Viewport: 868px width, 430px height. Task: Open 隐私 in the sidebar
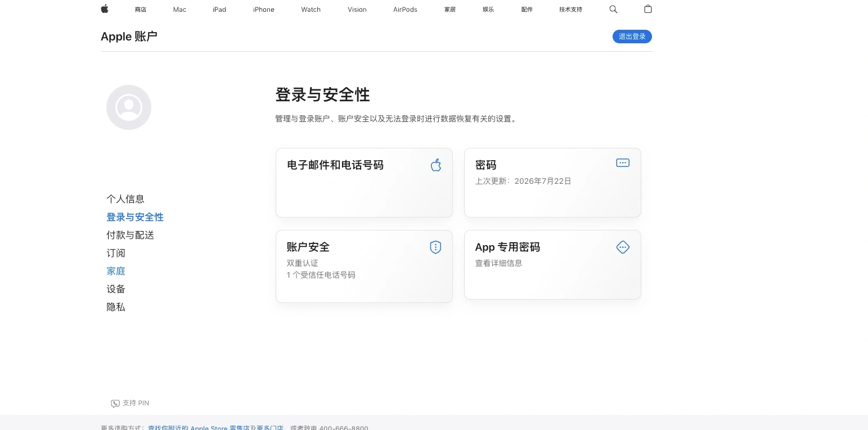[x=116, y=307]
